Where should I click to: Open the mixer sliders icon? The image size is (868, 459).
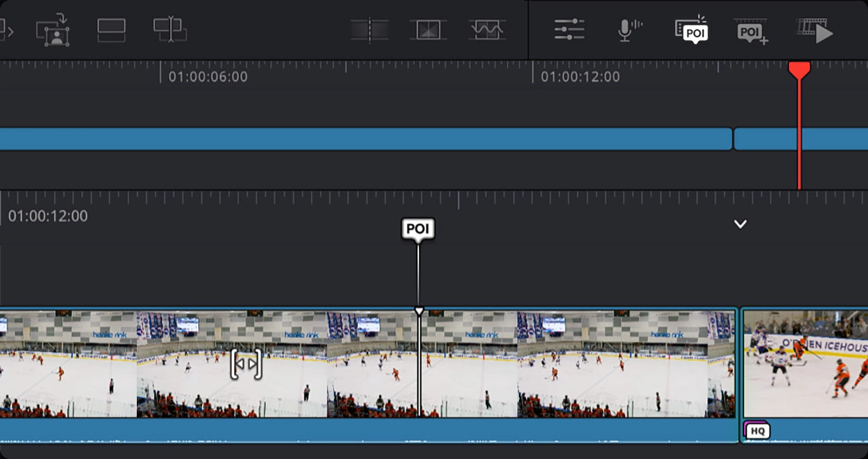pos(569,30)
